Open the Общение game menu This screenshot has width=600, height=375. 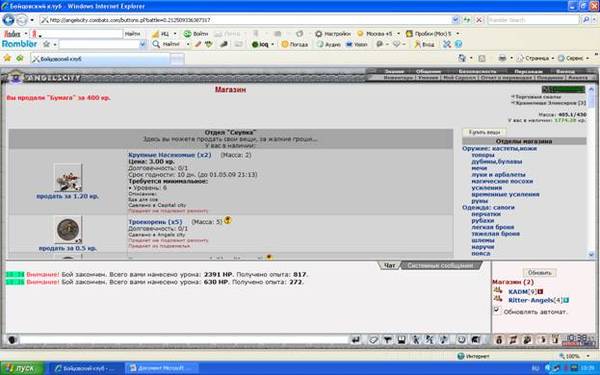428,71
